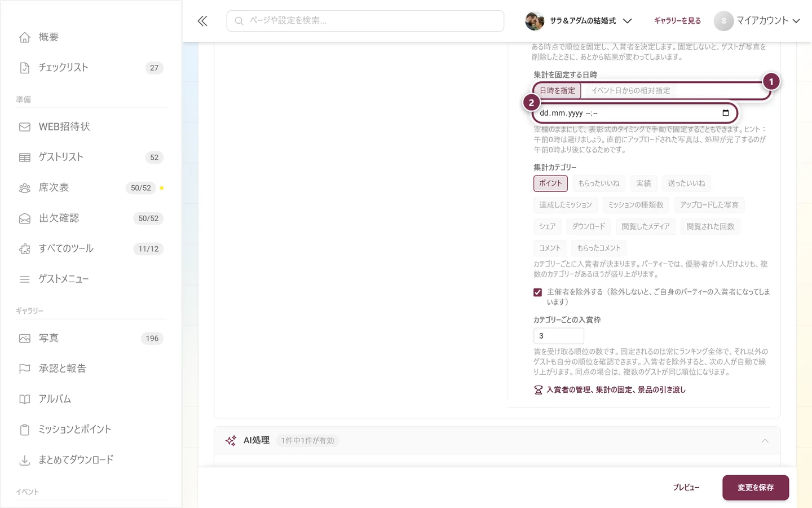Click the 変更を保存 button

[756, 488]
